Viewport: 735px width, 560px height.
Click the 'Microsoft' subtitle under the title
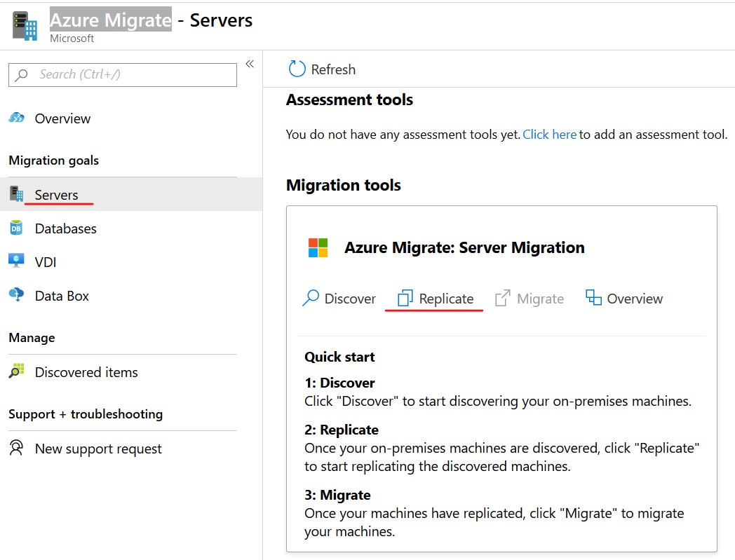pyautogui.click(x=72, y=39)
